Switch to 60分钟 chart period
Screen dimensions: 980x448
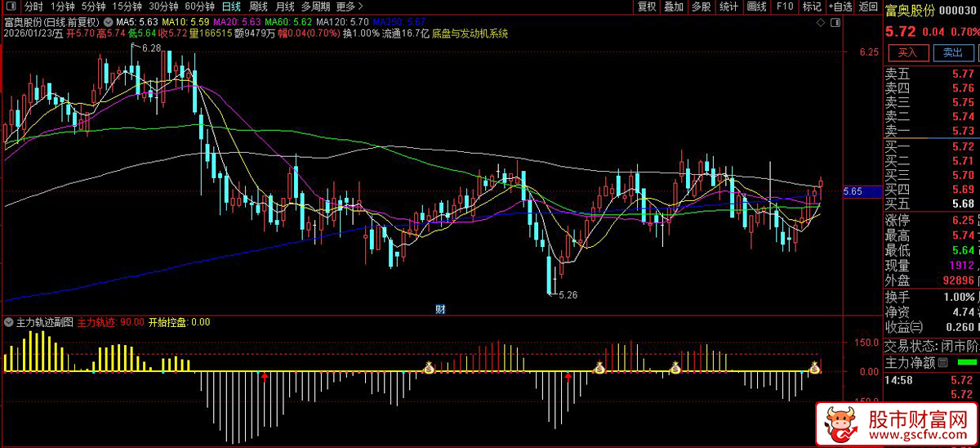click(x=199, y=7)
